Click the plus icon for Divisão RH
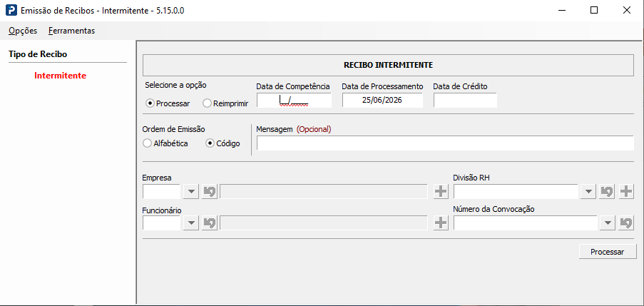Screen dimensions: 644x306 [x=626, y=191]
